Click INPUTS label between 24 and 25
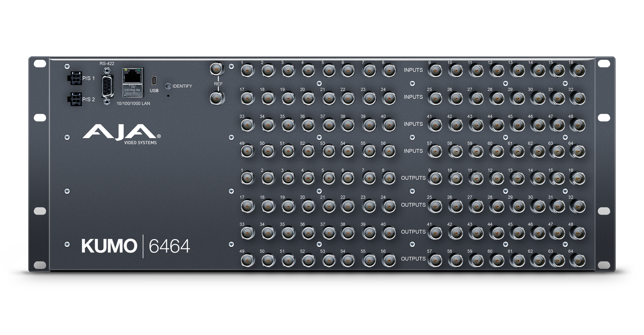Image resolution: width=644 pixels, height=335 pixels. [413, 97]
